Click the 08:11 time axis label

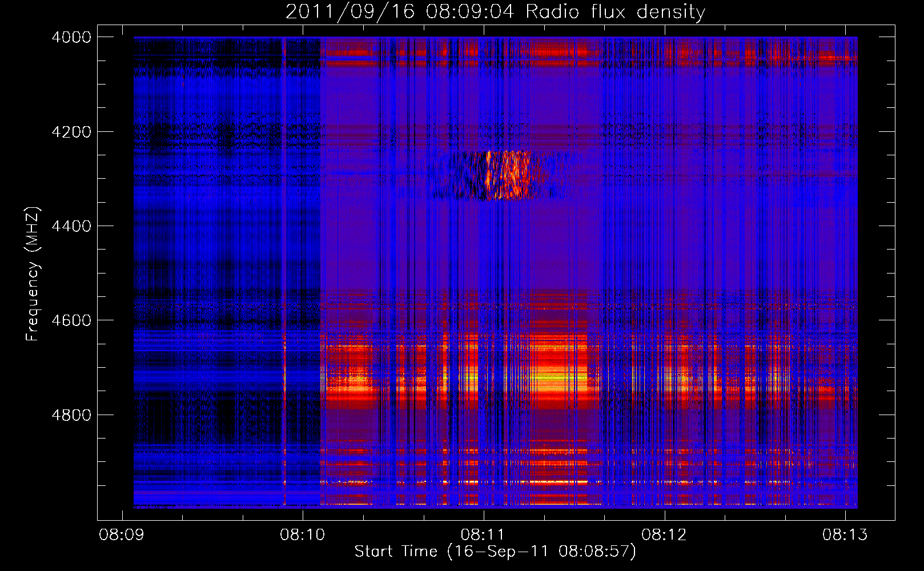(x=483, y=535)
